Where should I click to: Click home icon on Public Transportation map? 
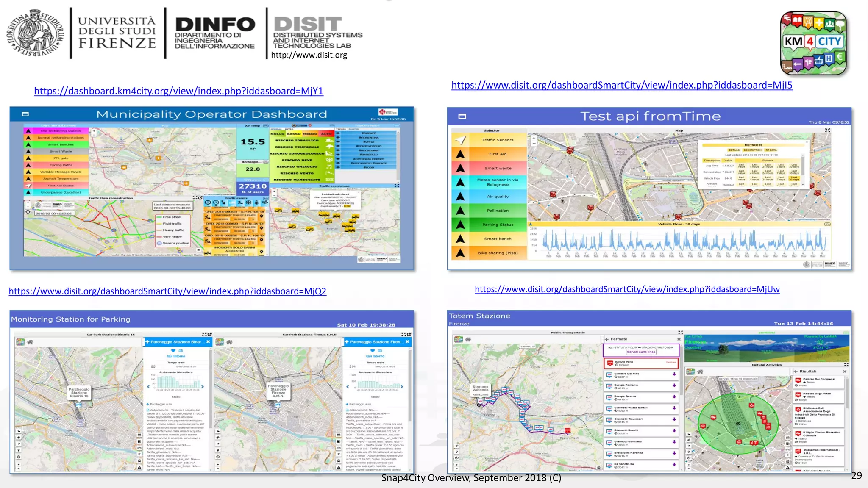point(468,339)
